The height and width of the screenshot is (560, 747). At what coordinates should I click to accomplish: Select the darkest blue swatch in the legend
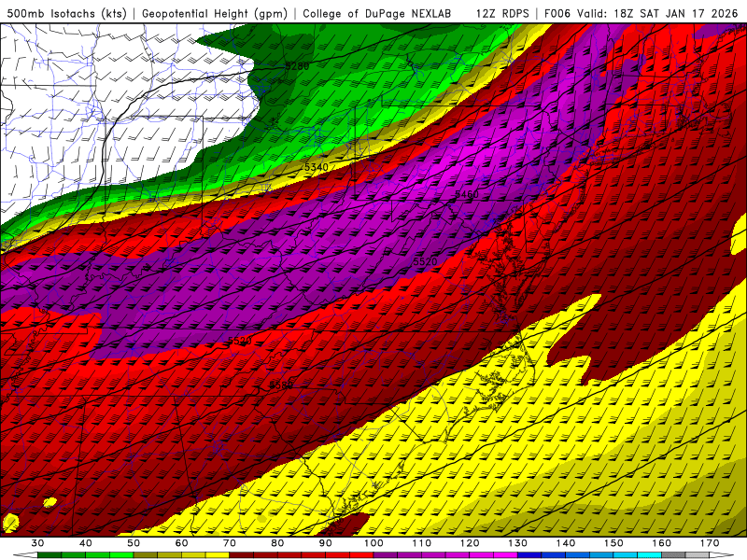(529, 555)
